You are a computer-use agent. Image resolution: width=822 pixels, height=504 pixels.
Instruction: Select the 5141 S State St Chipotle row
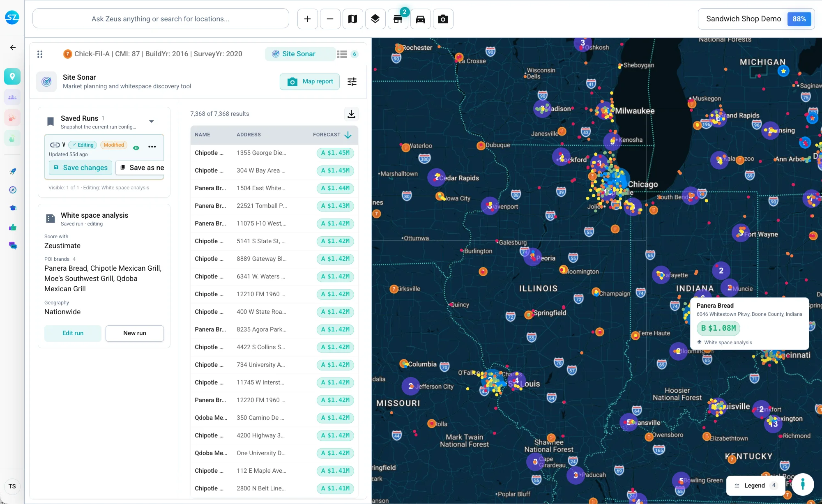click(274, 241)
